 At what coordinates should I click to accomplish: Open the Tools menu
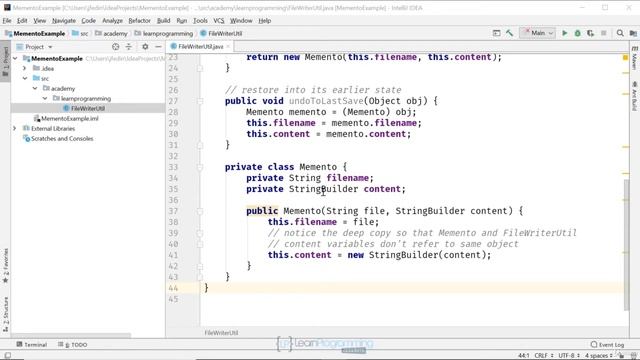[x=200, y=20]
